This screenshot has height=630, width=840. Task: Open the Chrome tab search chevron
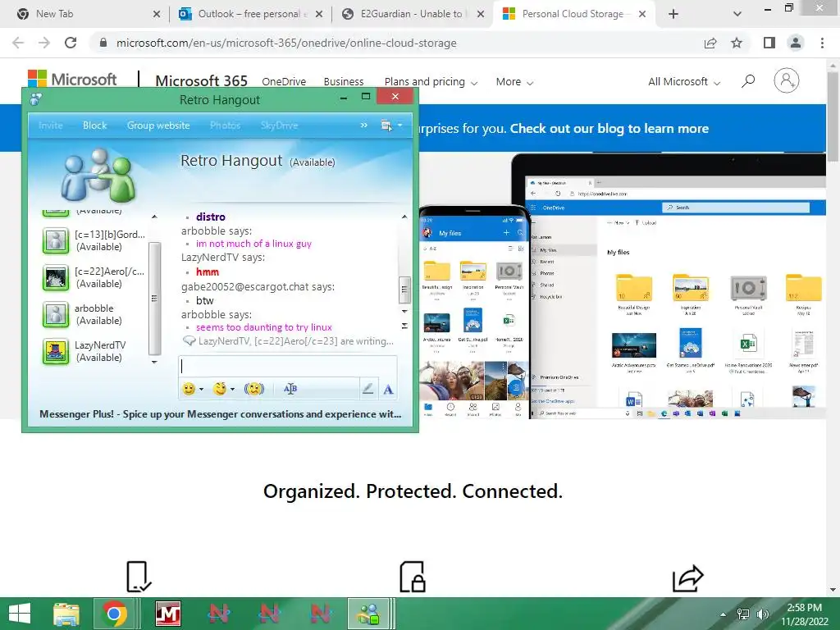pyautogui.click(x=737, y=14)
